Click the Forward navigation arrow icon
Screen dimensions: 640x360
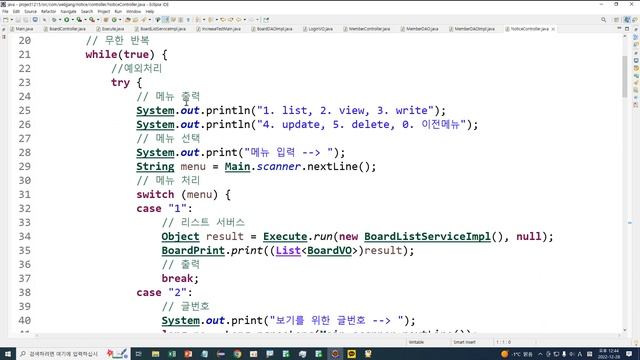251,20
